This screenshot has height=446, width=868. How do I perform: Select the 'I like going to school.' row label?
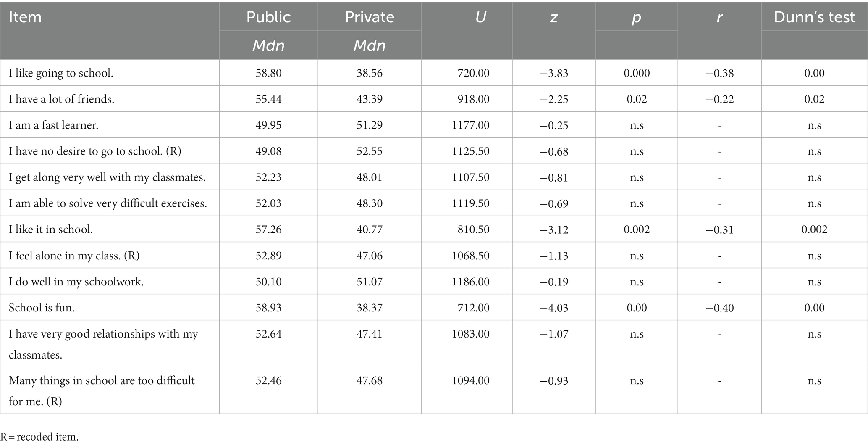(x=61, y=73)
